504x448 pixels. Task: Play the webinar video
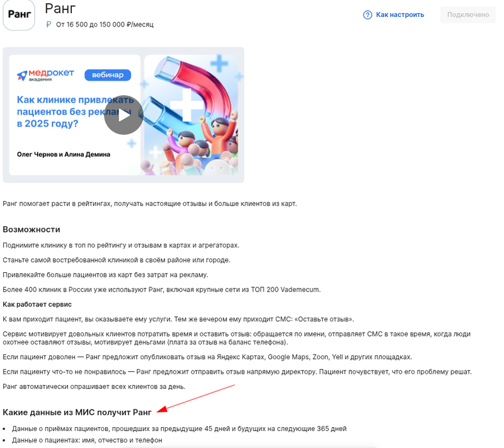pos(123,115)
